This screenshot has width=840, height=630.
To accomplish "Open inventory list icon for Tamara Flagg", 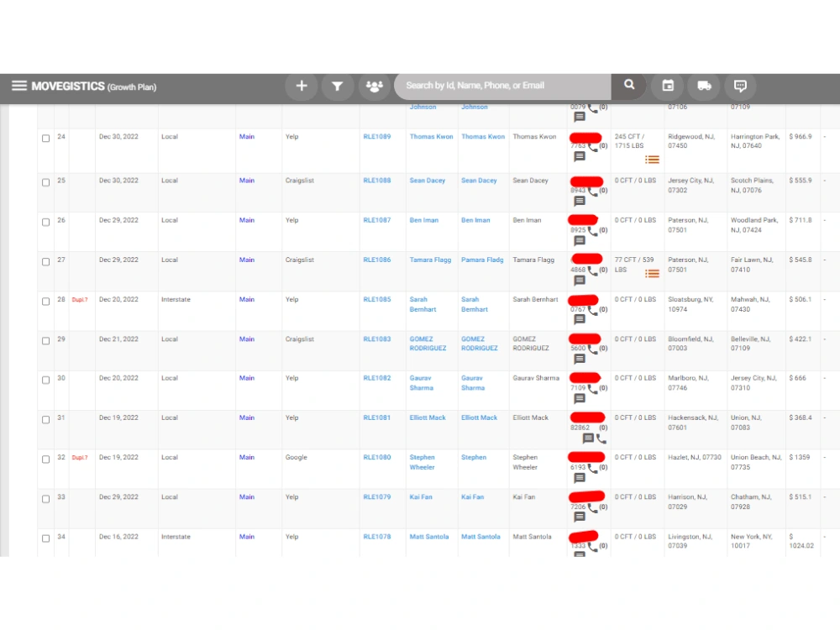I will pyautogui.click(x=652, y=274).
